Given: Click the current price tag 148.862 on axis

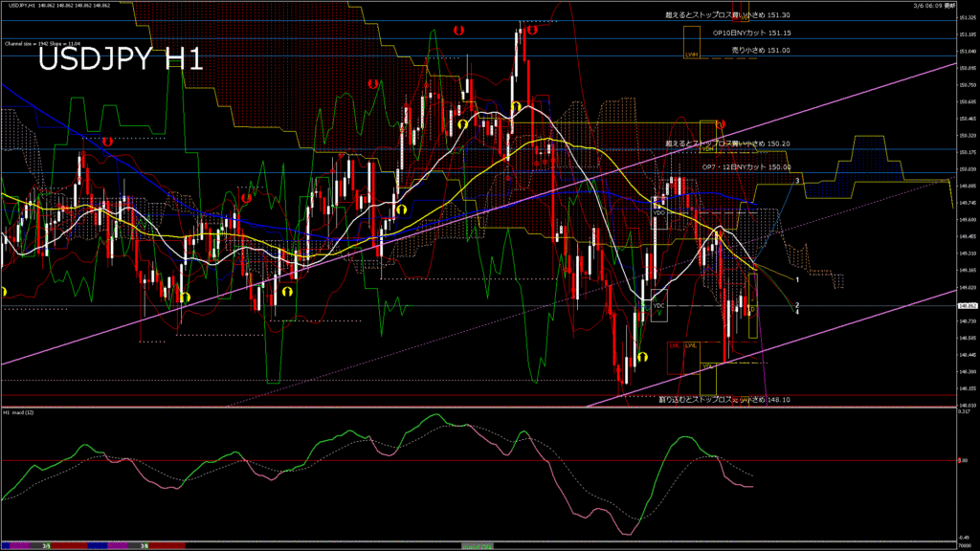Looking at the screenshot, I should 968,305.
